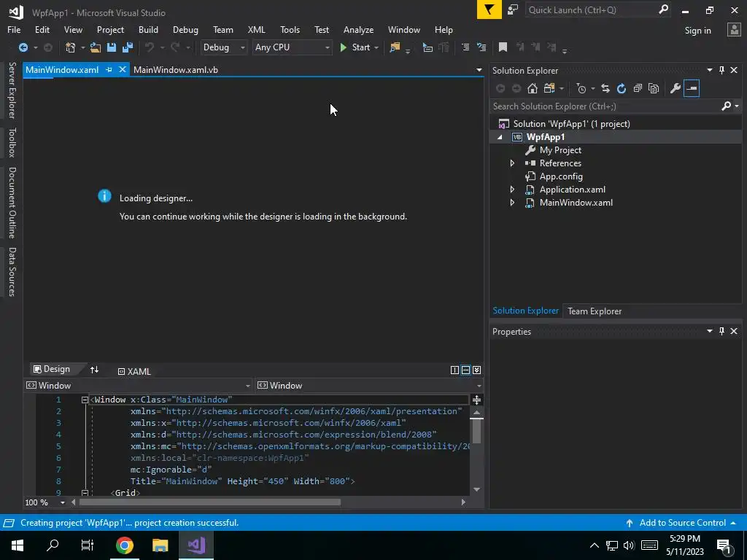747x560 pixels.
Task: Click the Switch Views icon in Solution Explorer
Action: coord(549,88)
